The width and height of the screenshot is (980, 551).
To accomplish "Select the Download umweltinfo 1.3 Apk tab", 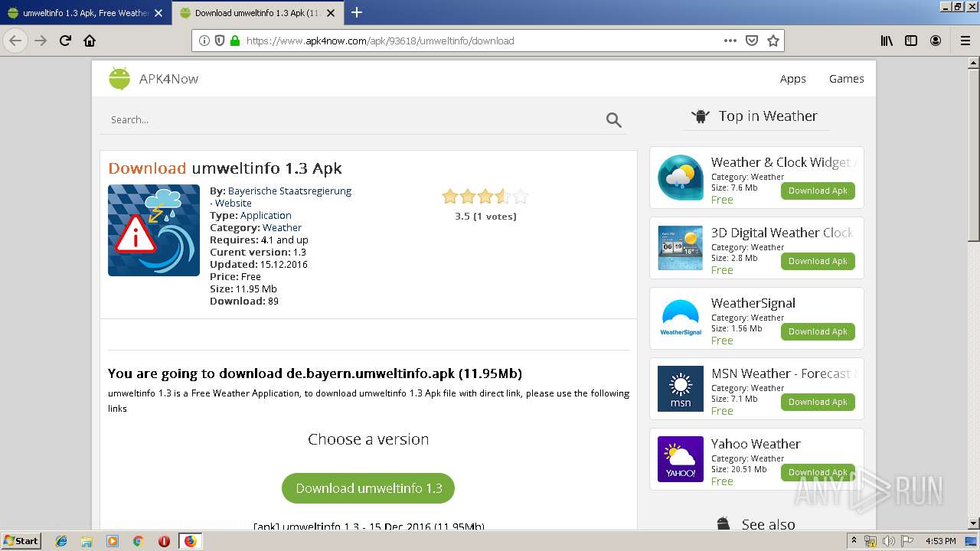I will pos(258,13).
